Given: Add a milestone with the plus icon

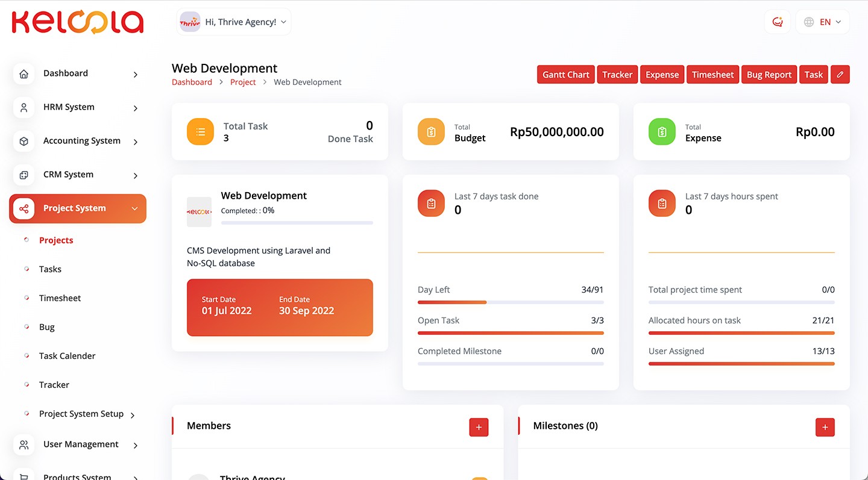Looking at the screenshot, I should [825, 427].
